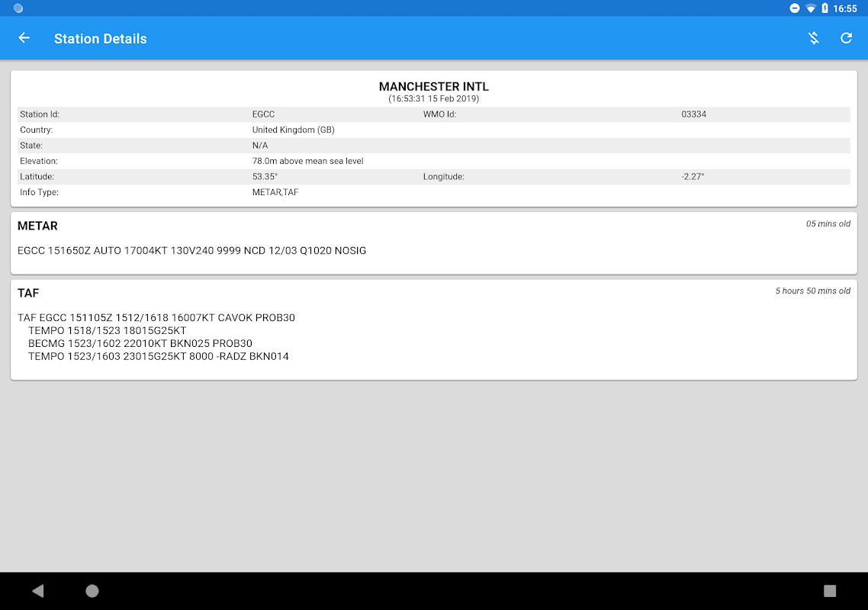Select the EGCC station id value

click(x=263, y=114)
